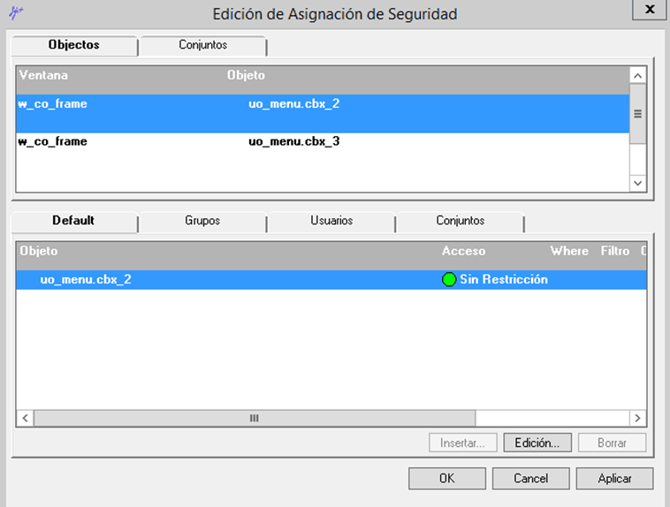Click the app icon in title bar
Viewport: 670px width, 507px height.
(x=16, y=12)
